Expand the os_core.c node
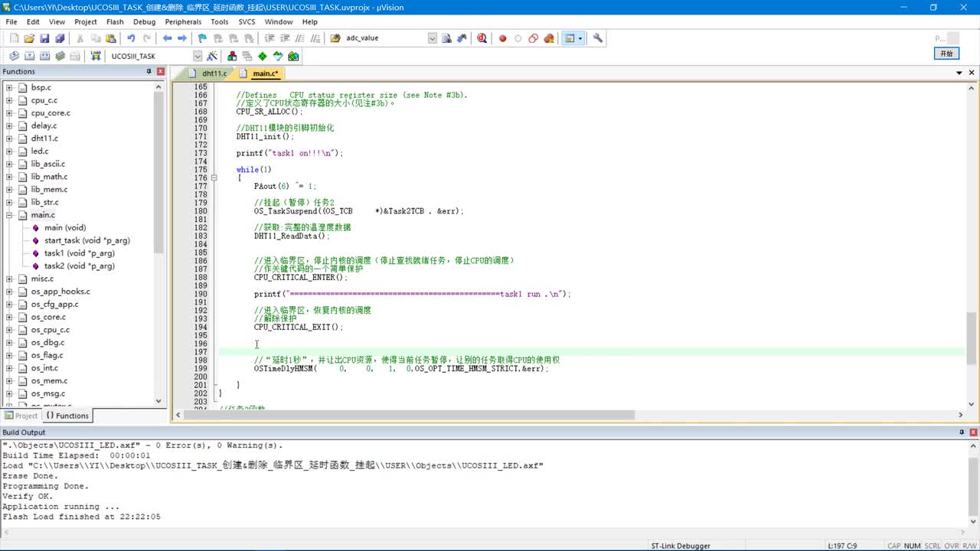 tap(9, 317)
